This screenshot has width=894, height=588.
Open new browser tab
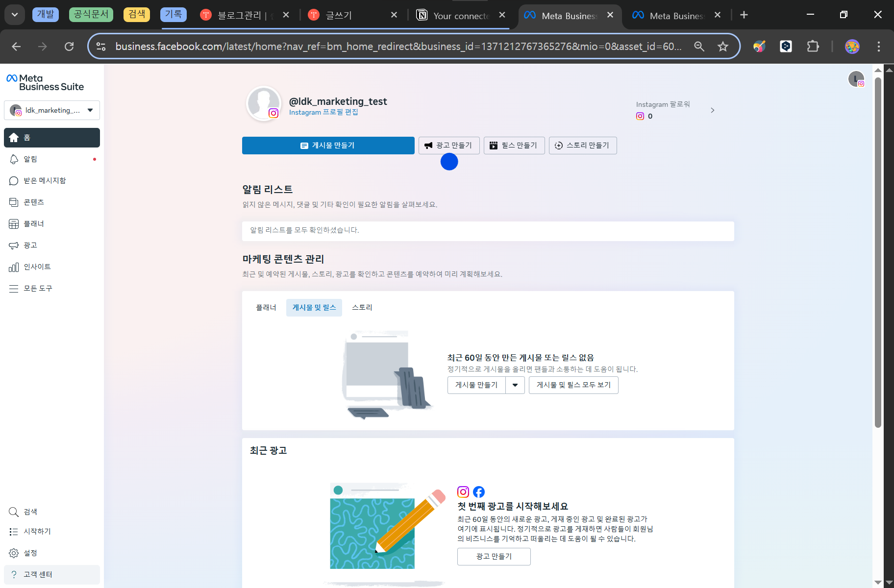744,15
